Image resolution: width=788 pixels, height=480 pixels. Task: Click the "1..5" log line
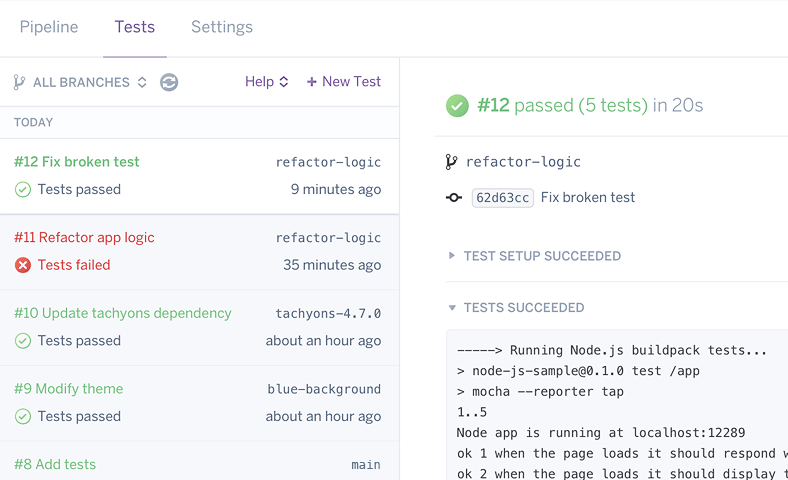472,412
